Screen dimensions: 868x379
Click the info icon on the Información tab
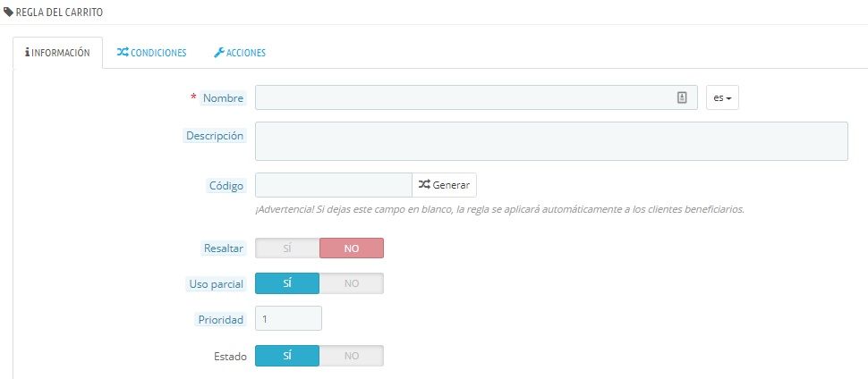(x=27, y=53)
